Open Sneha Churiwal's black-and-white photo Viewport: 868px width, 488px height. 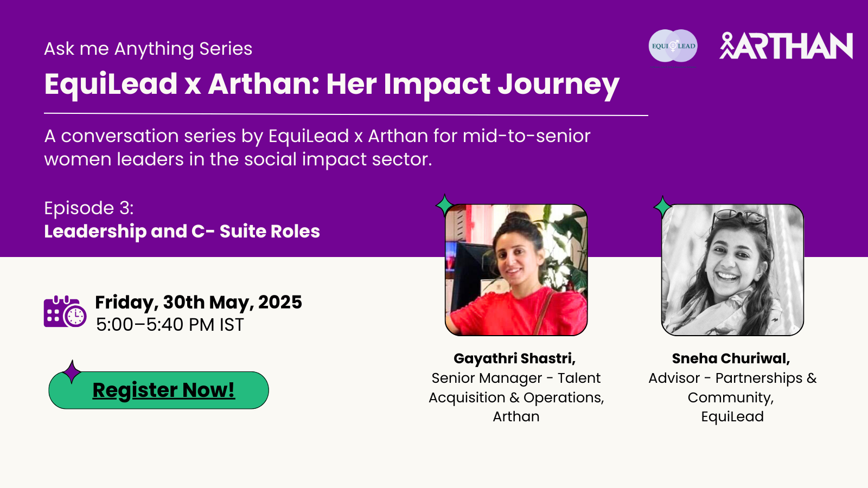[732, 270]
